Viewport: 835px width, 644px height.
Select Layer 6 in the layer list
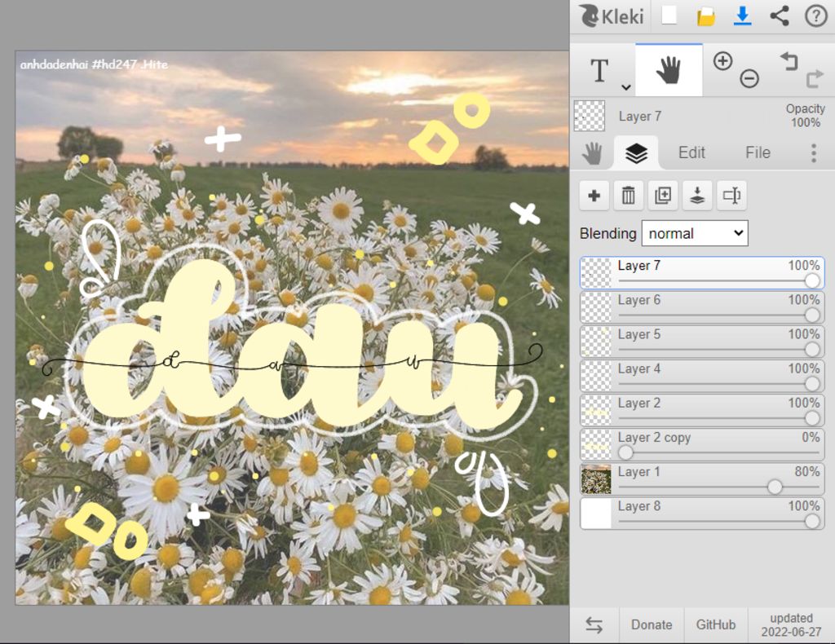702,307
